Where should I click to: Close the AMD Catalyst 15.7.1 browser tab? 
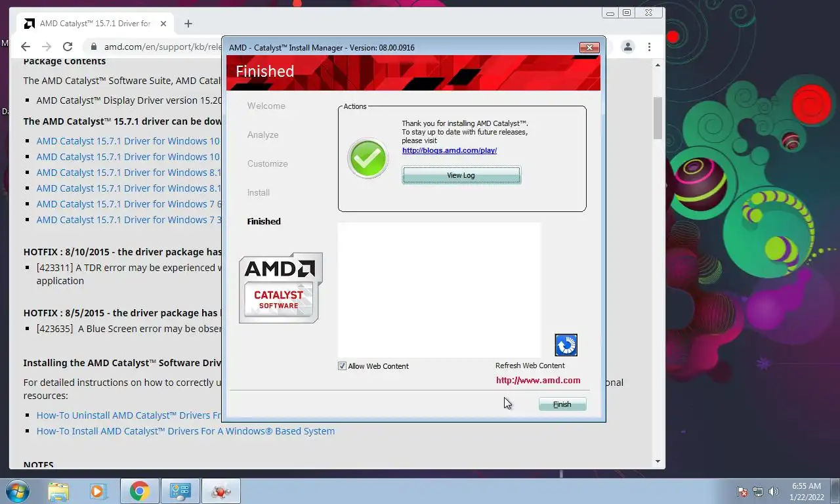coord(163,24)
